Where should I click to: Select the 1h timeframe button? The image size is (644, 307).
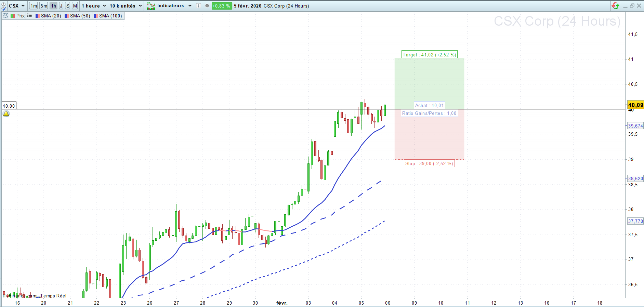(53, 6)
